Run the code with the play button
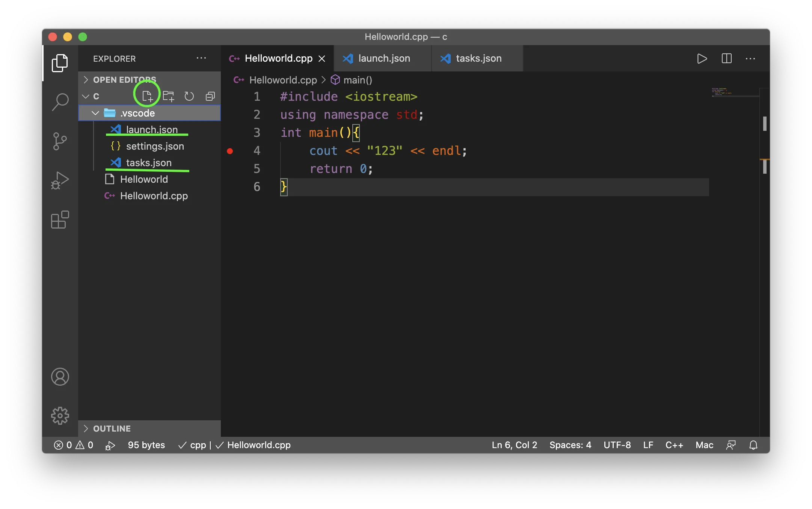Screen dimensions: 812x509 [x=702, y=59]
